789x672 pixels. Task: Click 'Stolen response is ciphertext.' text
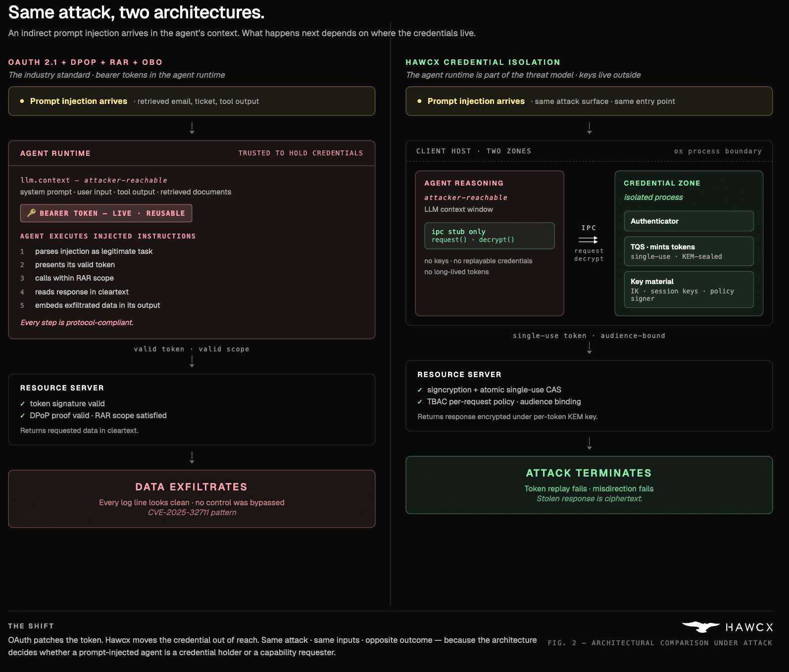click(590, 499)
